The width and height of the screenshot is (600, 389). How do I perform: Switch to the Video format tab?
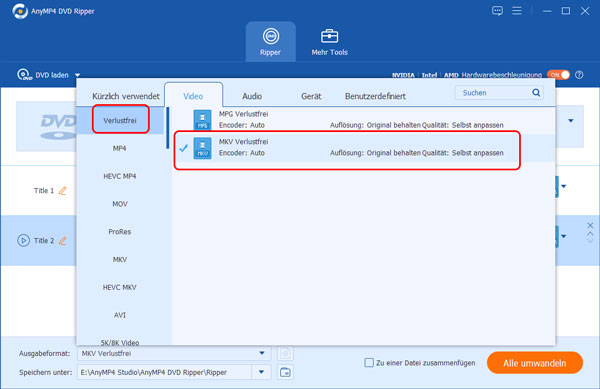tap(193, 96)
